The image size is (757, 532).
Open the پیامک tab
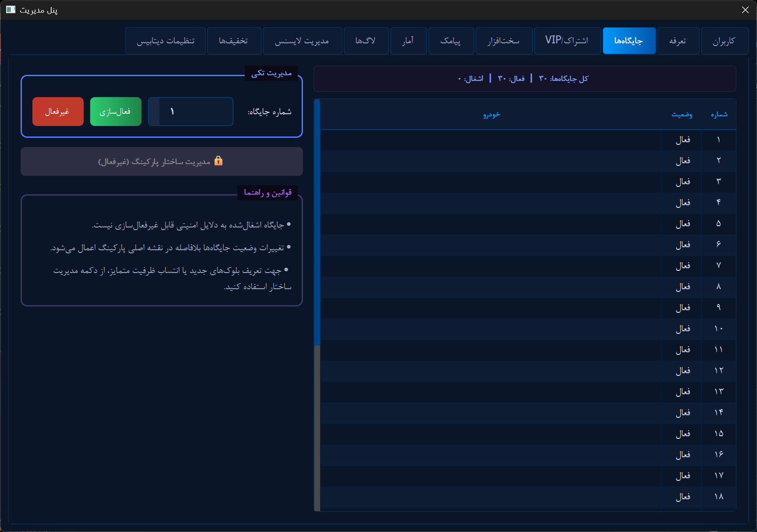pyautogui.click(x=451, y=41)
